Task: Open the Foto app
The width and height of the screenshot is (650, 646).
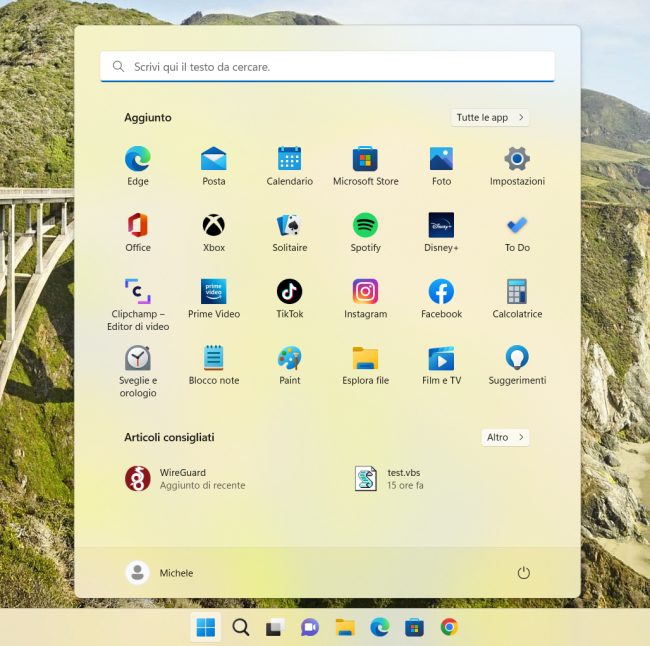Action: click(x=441, y=166)
